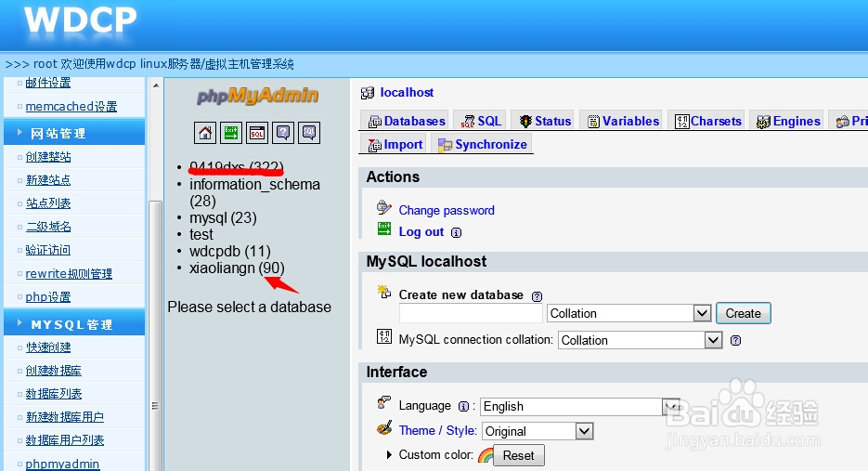Screen dimensions: 868x471
Task: Open the Synchronize tab
Action: (482, 145)
